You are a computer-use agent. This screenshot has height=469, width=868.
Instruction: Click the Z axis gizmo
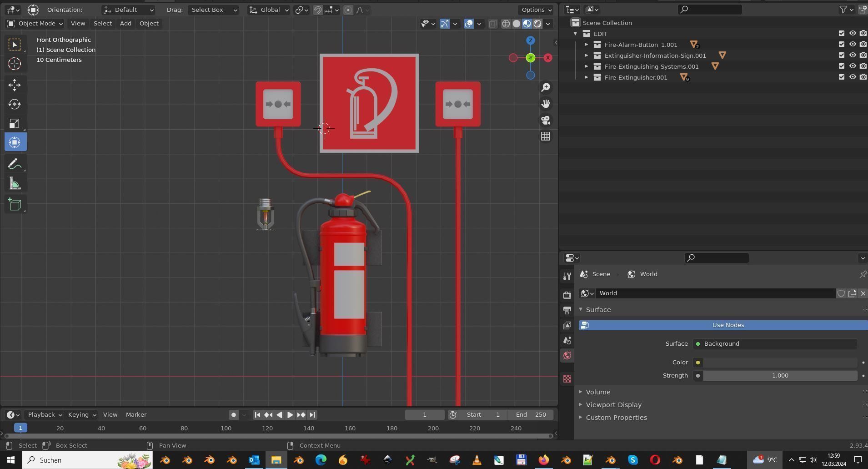pos(531,40)
